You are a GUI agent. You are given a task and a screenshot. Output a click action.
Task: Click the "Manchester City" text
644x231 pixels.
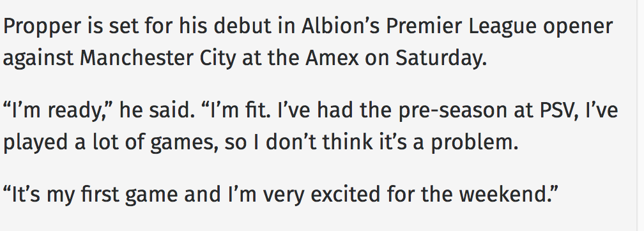(x=158, y=59)
